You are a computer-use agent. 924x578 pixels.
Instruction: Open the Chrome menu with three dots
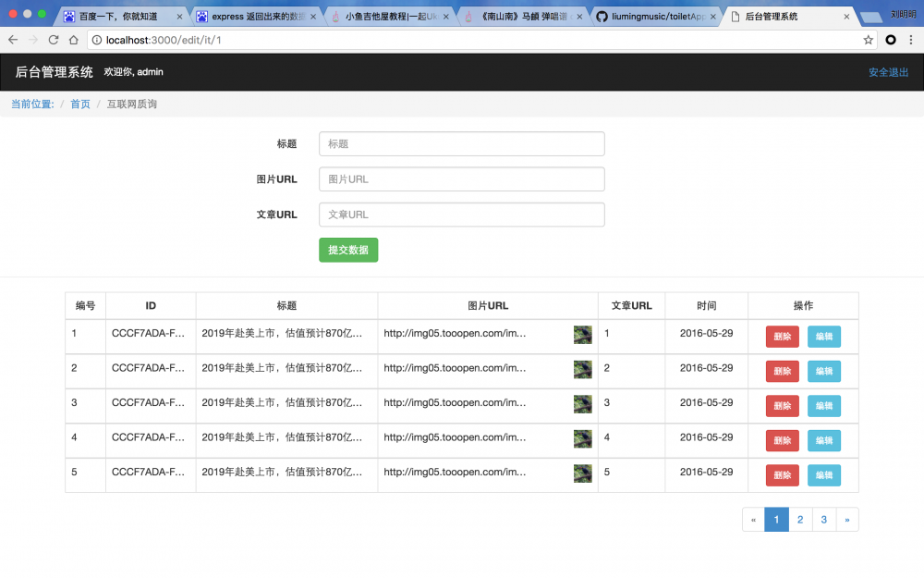pyautogui.click(x=913, y=41)
